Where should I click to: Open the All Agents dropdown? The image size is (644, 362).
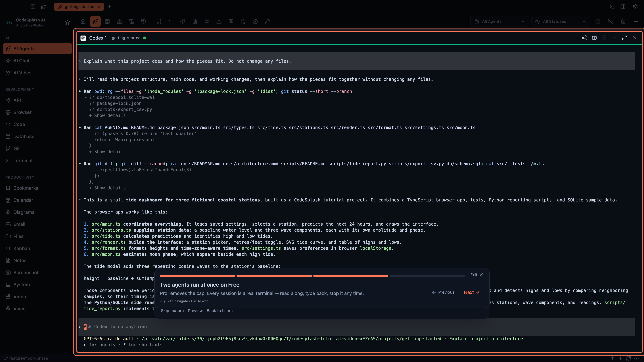tap(499, 21)
